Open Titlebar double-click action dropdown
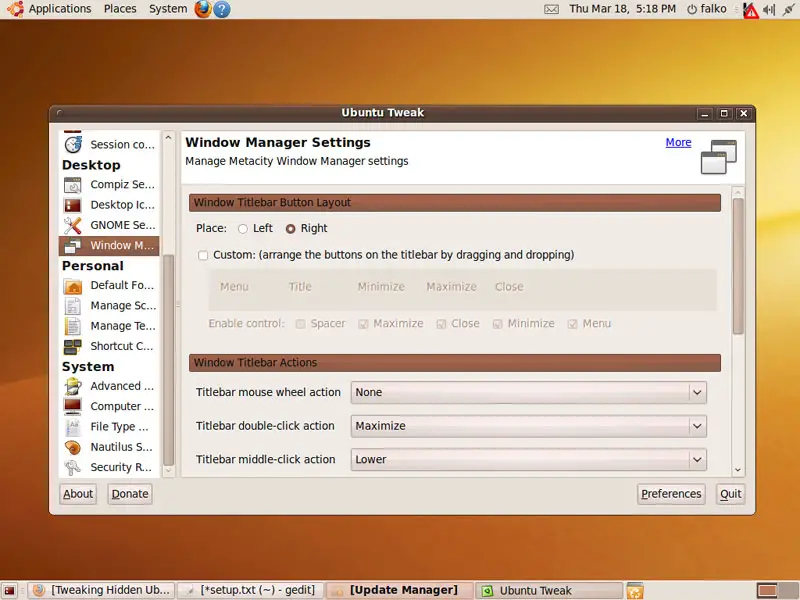The image size is (800, 600). coord(529,426)
